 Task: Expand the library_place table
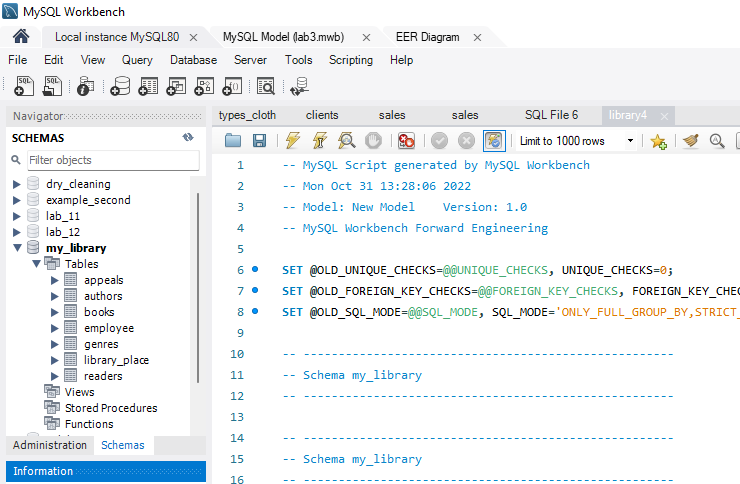[55, 360]
